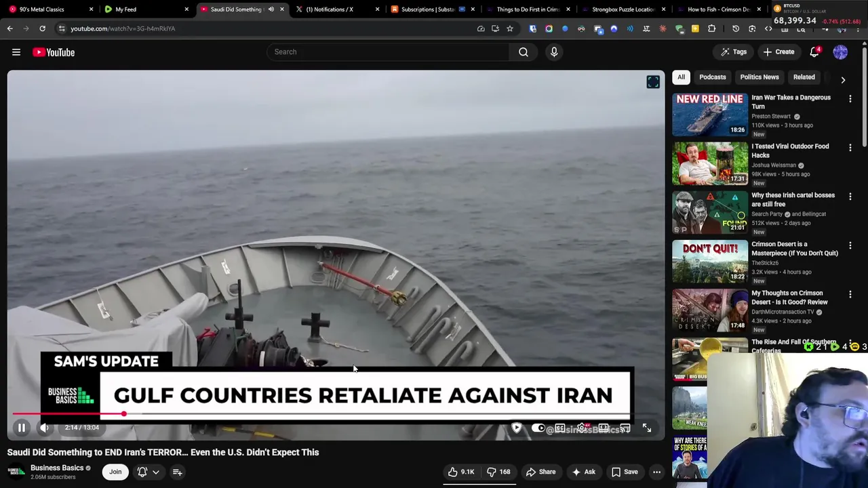Dislike the video with 168 dislikes
868x488 pixels.
pyautogui.click(x=498, y=472)
